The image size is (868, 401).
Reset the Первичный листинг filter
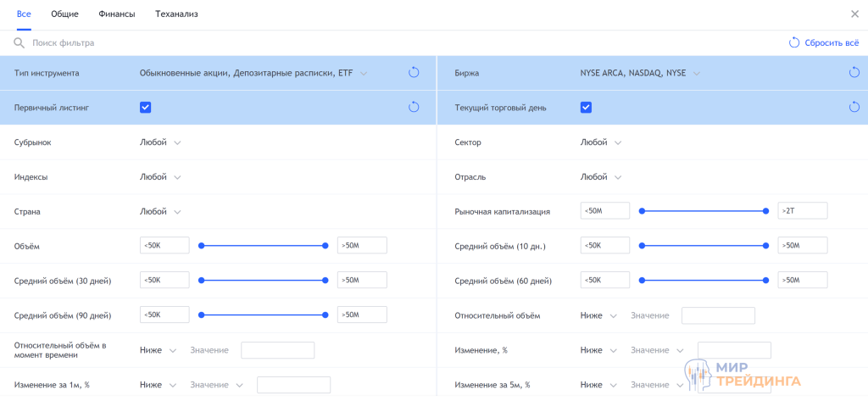pos(414,107)
